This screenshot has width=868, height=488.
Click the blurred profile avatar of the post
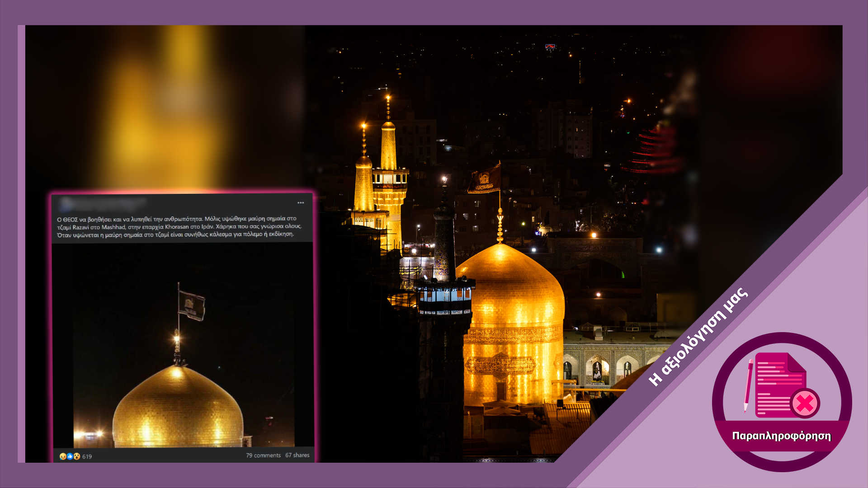pos(66,204)
